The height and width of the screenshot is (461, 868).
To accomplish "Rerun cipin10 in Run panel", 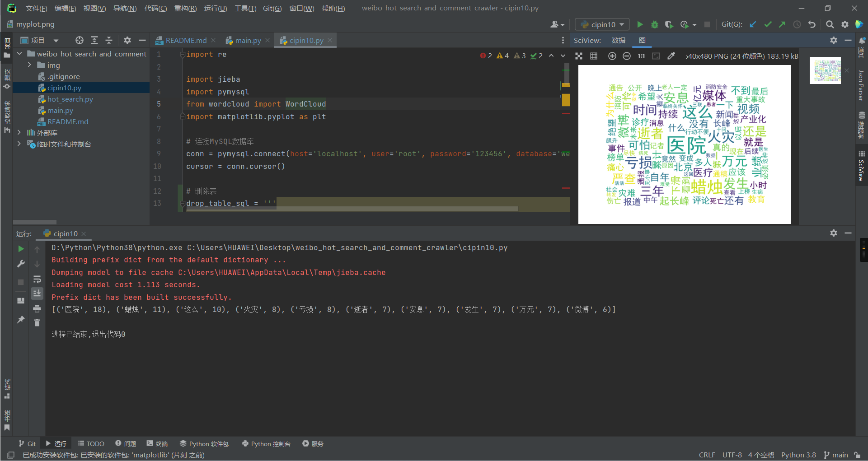I will 21,249.
